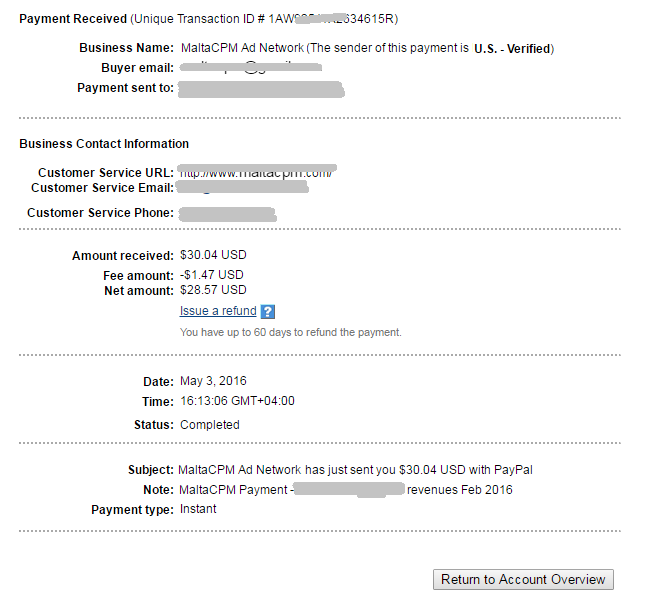Click the redacted Payment sent to field
The image size is (647, 598).
(261, 89)
